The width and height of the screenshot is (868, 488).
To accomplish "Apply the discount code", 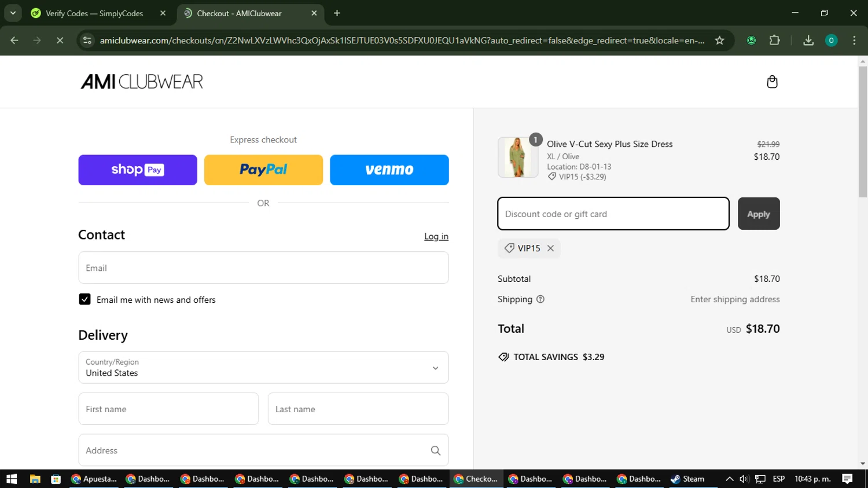I will [759, 214].
